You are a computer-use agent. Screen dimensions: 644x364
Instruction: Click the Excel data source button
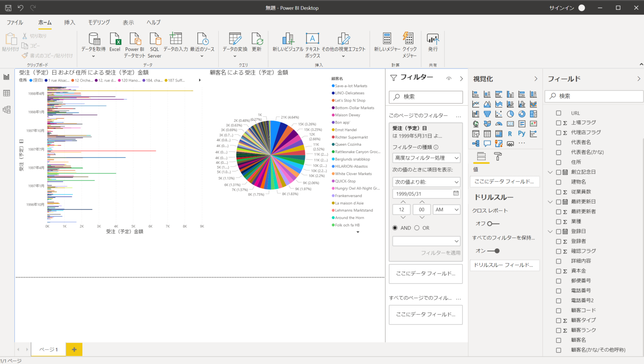[115, 42]
